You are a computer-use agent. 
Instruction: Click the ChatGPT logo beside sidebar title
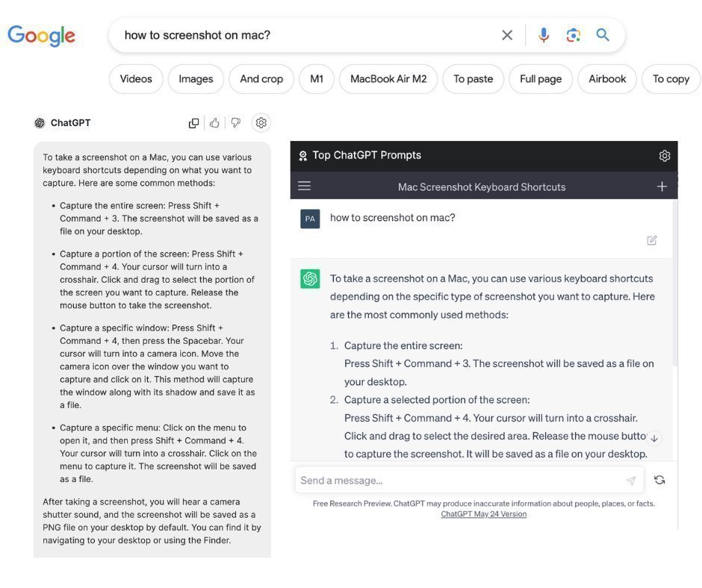[x=40, y=123]
